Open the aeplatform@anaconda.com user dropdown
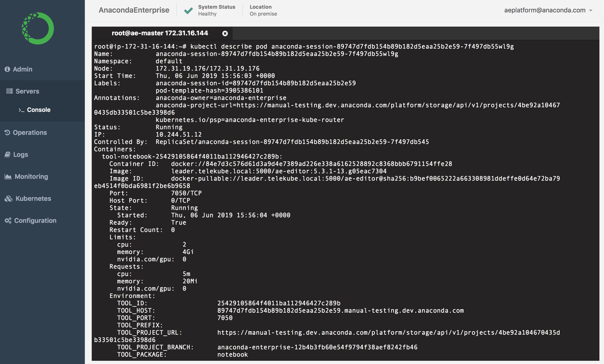 [544, 10]
